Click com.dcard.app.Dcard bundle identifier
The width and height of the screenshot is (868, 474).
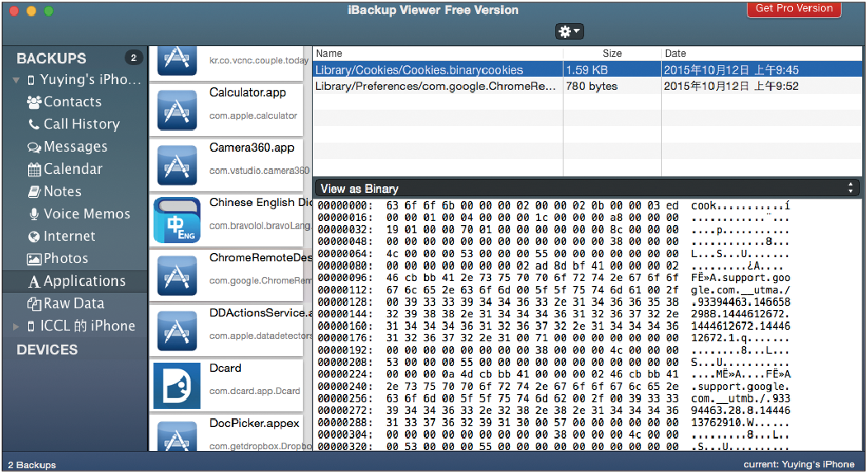pyautogui.click(x=255, y=391)
